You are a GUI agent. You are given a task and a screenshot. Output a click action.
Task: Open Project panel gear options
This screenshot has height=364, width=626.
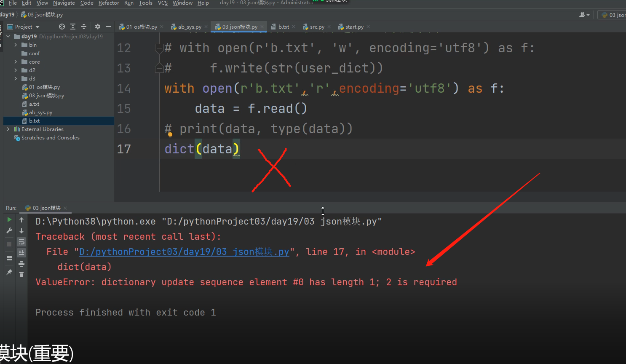point(98,27)
